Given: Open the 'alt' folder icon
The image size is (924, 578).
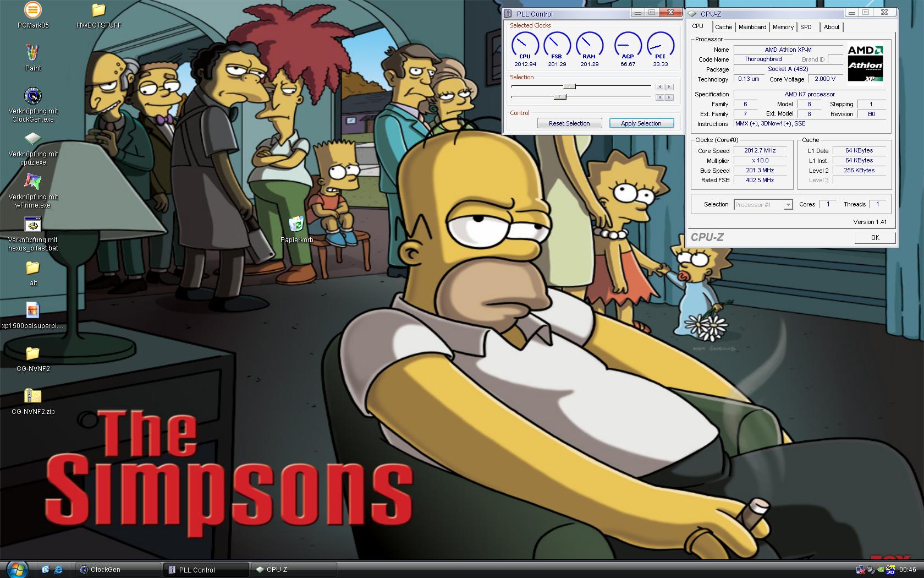Looking at the screenshot, I should [33, 268].
